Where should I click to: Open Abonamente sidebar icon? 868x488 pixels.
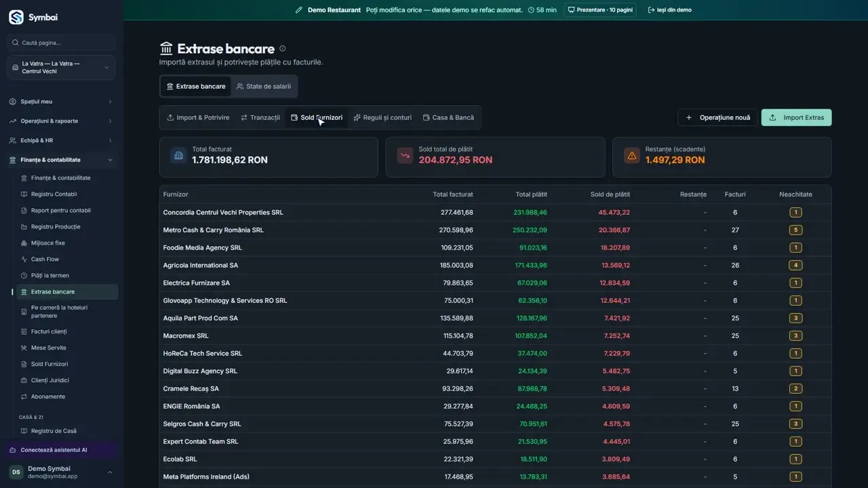click(24, 397)
